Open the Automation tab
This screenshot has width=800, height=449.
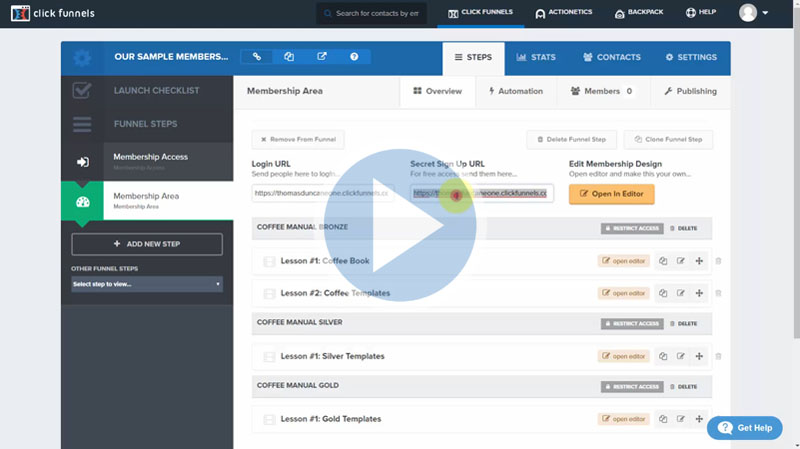(516, 91)
